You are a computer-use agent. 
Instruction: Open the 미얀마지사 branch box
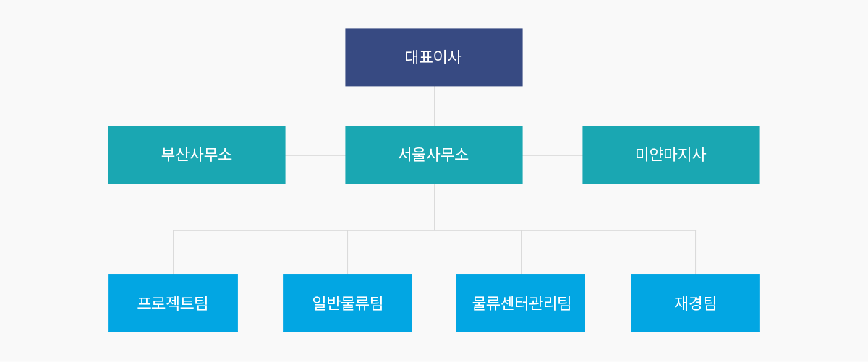point(671,155)
